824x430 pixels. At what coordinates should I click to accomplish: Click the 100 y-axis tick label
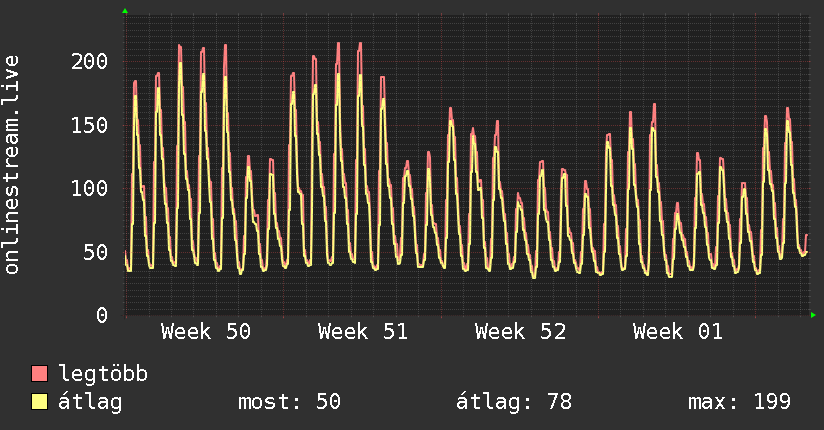coord(89,188)
